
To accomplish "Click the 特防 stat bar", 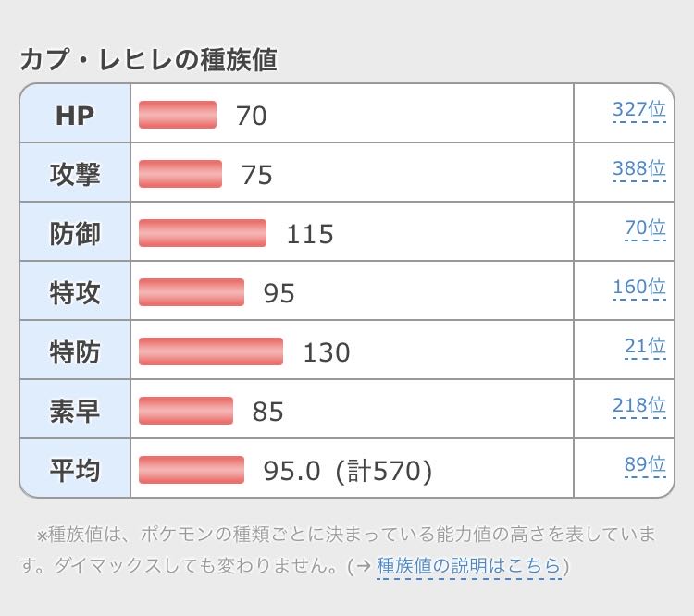I will (x=211, y=351).
